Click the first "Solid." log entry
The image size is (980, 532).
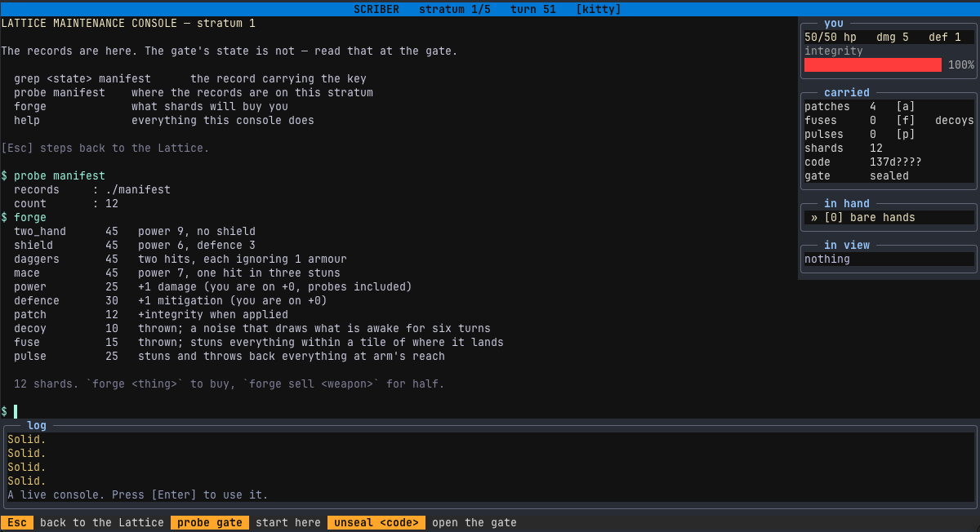[x=27, y=439]
